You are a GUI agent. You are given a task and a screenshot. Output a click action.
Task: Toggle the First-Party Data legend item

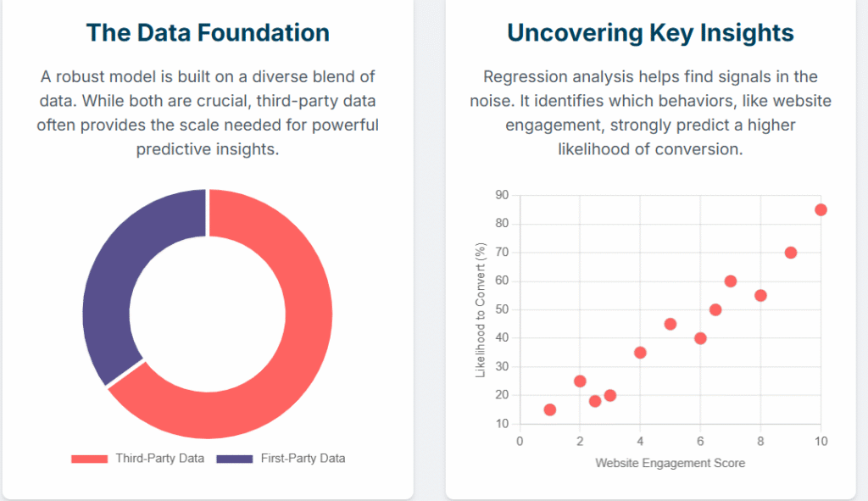[x=303, y=459]
